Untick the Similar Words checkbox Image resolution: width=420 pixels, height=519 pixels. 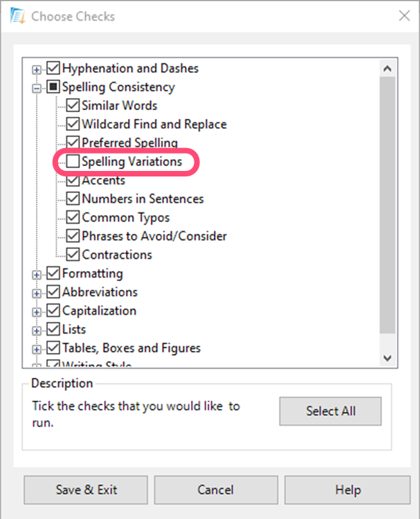tap(73, 106)
